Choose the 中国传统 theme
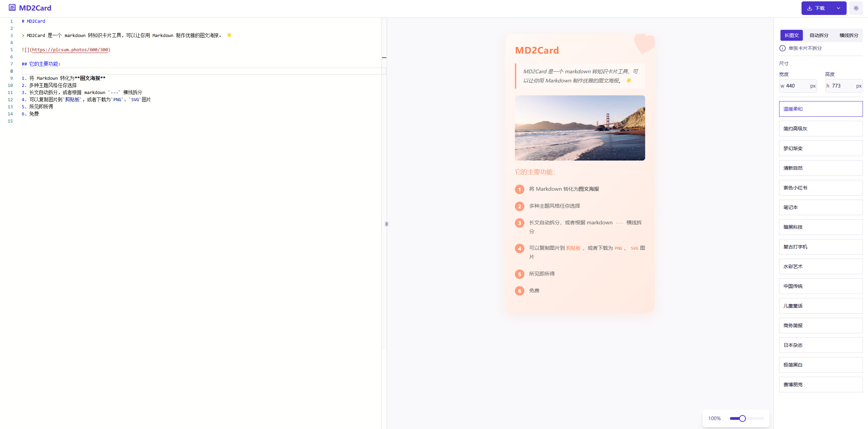This screenshot has width=868, height=429. click(821, 286)
